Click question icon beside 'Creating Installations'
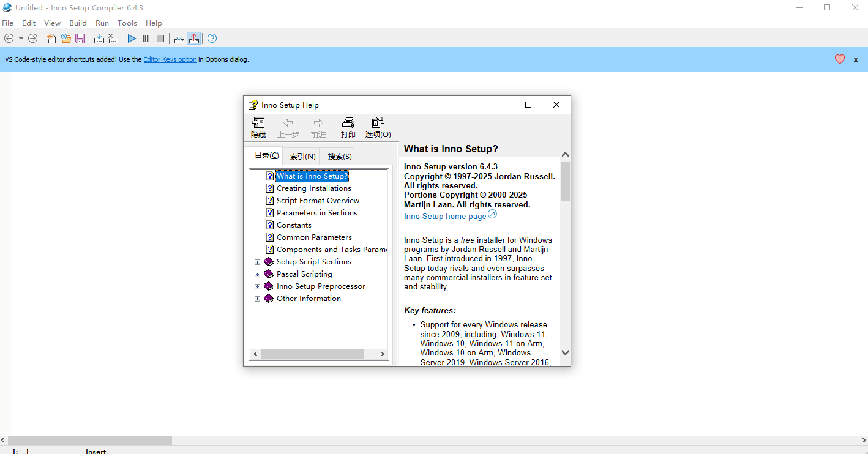The image size is (868, 454). pos(270,188)
